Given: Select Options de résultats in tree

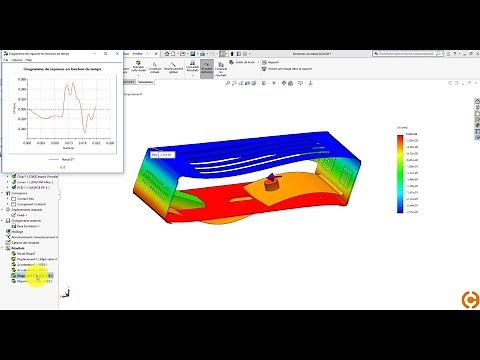Looking at the screenshot, I should (x=23, y=243).
